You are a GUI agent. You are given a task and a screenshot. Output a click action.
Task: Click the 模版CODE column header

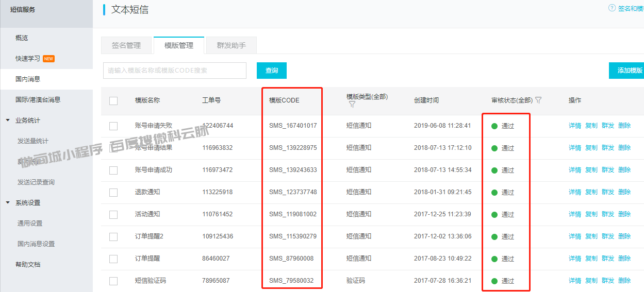(284, 100)
